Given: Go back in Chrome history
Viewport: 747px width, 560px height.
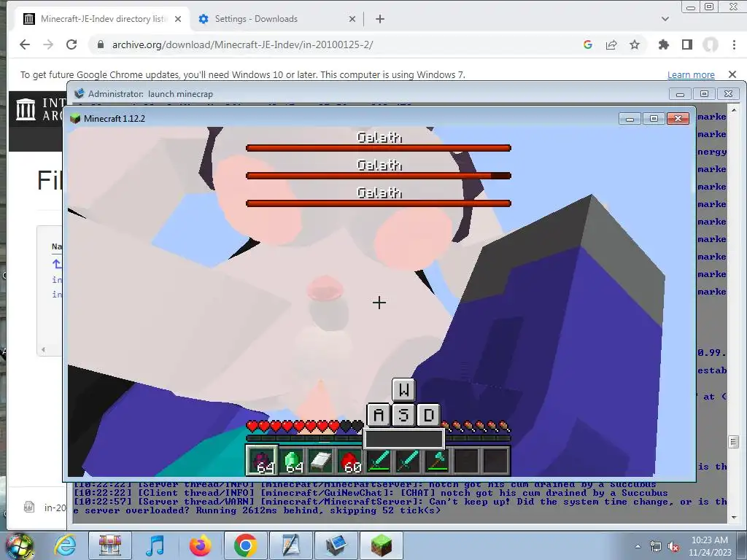Looking at the screenshot, I should point(25,44).
